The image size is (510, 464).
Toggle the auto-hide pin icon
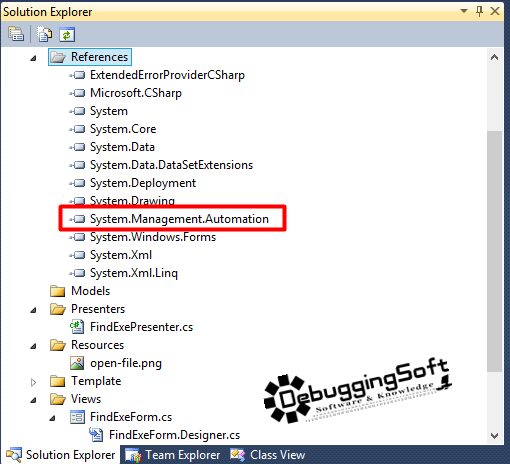pyautogui.click(x=480, y=11)
